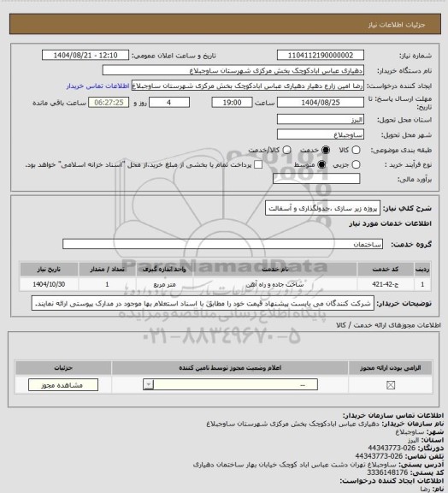Click the request creator name field
Screen dimensions: 448x493
click(248, 86)
